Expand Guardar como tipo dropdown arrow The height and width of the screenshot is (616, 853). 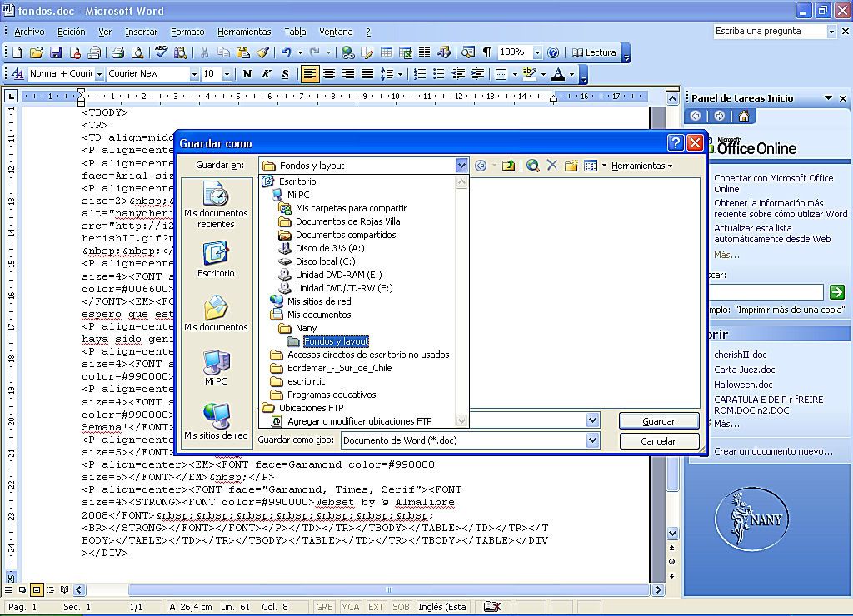pyautogui.click(x=593, y=440)
